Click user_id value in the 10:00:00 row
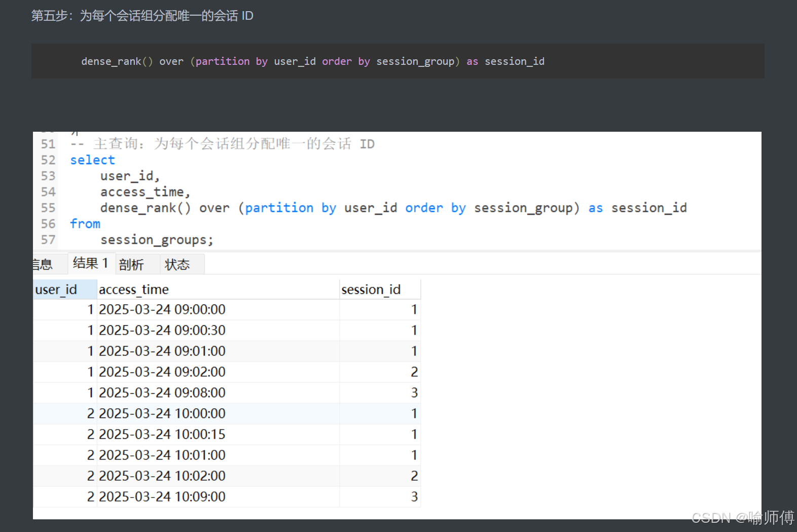The width and height of the screenshot is (797, 532). point(65,413)
